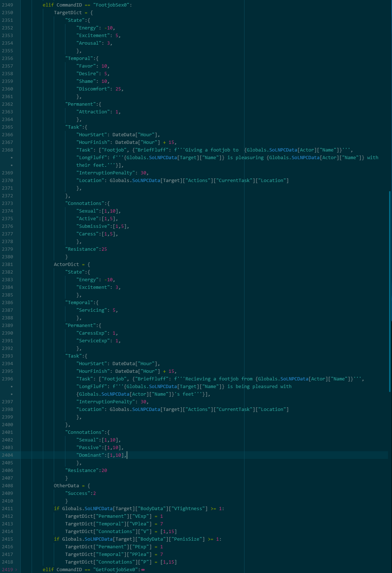This screenshot has width=392, height=573.
Task: Click the "Discomfort" key in the Temporal block
Action: 93,89
